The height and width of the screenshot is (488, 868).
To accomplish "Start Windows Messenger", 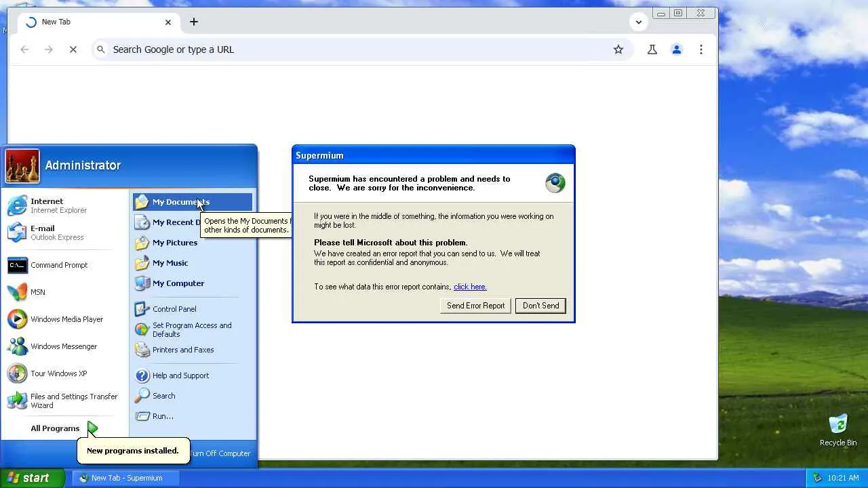I will coord(65,346).
